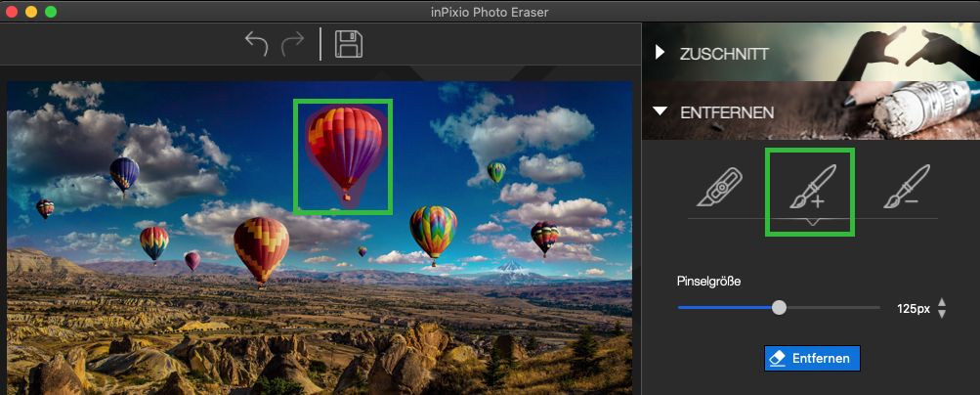Select the cutter knife selection tool
The width and height of the screenshot is (980, 395).
(x=719, y=187)
